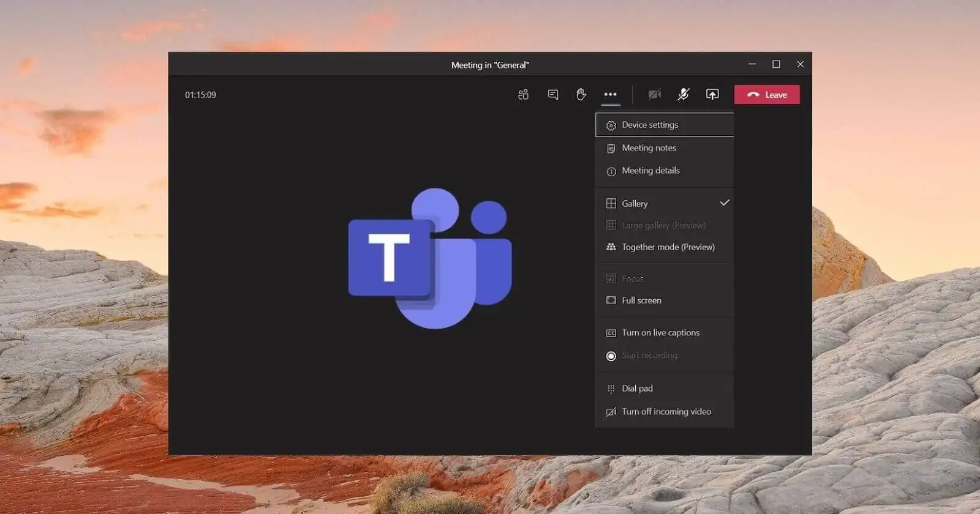Turn on live captions
The height and width of the screenshot is (514, 980).
(660, 333)
